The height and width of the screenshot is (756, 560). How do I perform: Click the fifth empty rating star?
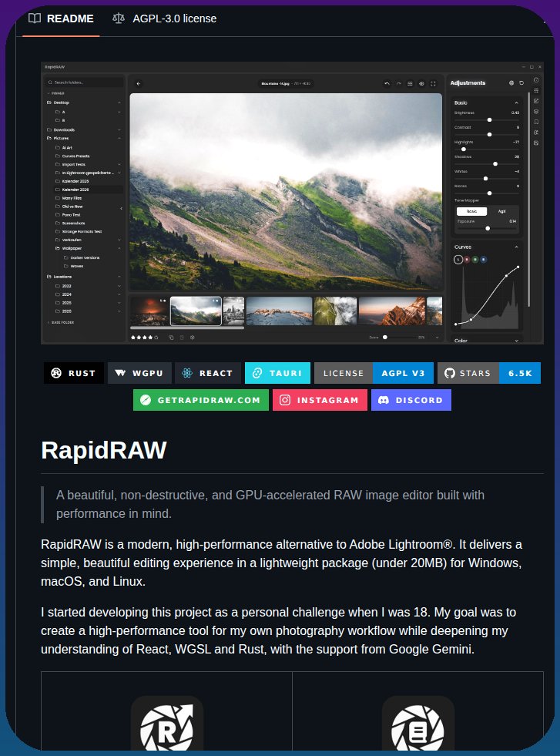pyautogui.click(x=156, y=338)
